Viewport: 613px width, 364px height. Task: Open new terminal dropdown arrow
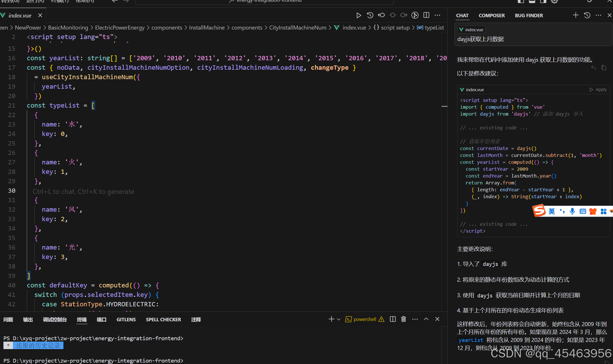pyautogui.click(x=339, y=320)
